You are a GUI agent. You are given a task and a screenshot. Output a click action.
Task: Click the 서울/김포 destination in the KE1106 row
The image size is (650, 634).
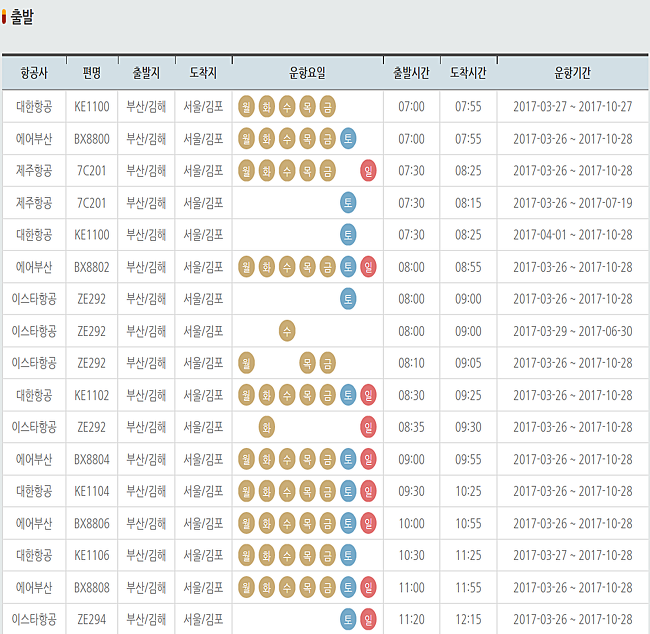[203, 555]
